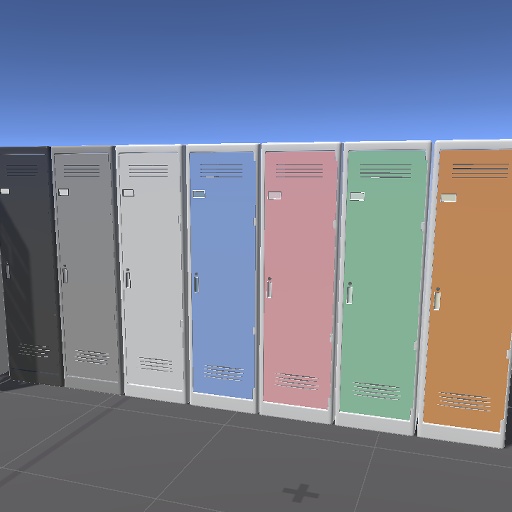Click the name plate on white locker

(x=128, y=193)
